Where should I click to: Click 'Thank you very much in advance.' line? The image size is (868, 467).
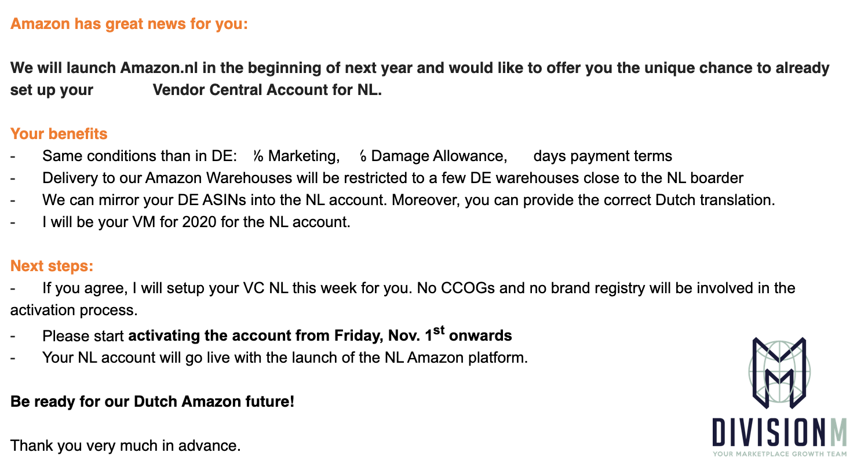click(125, 446)
